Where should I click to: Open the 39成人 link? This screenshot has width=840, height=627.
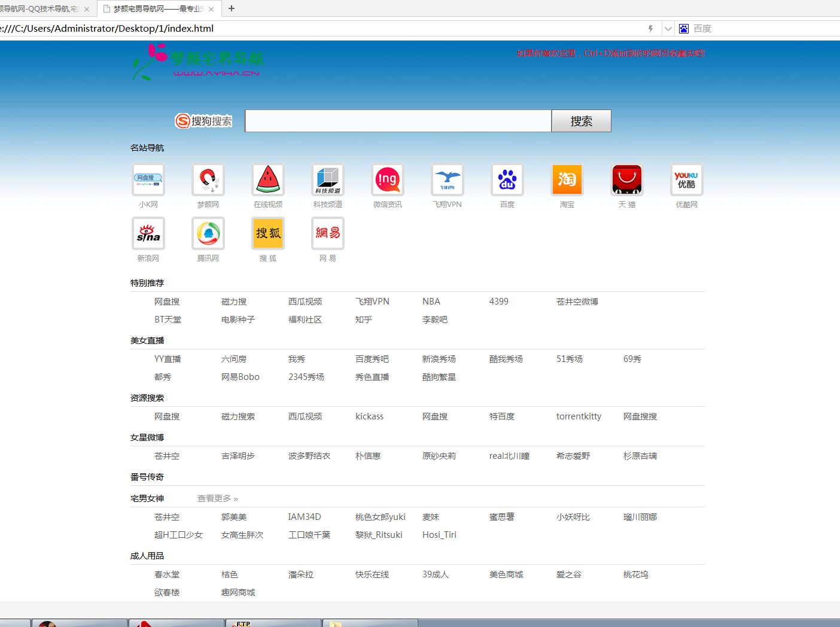pos(436,574)
